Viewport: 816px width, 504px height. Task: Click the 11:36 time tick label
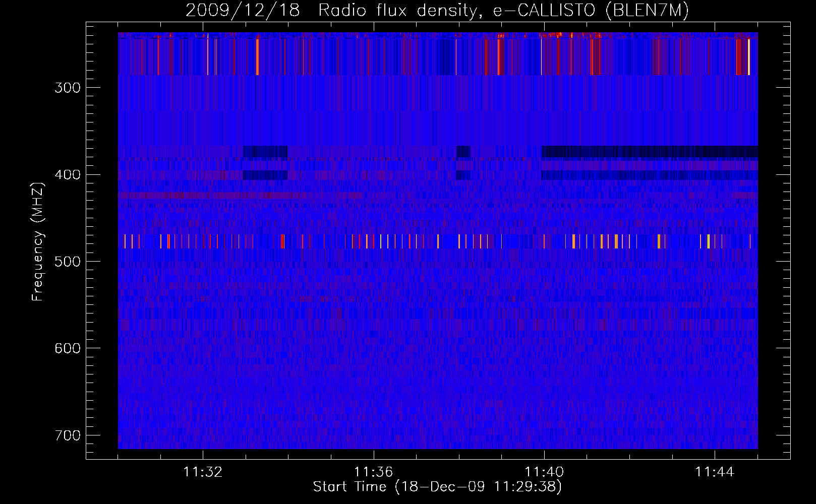373,472
